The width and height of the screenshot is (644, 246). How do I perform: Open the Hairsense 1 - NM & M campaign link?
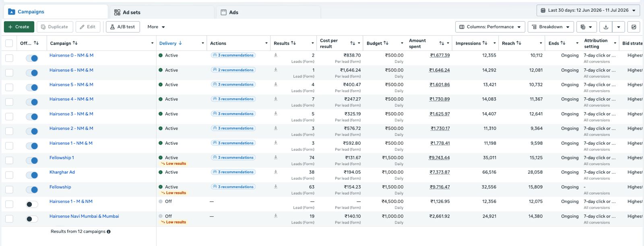(x=71, y=143)
